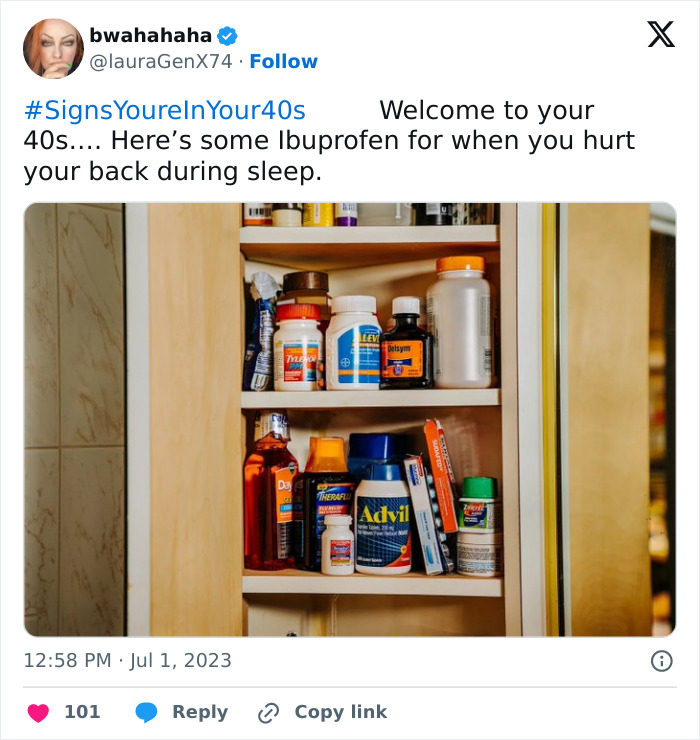Click the X logo icon
Viewport: 700px width, 740px height.
661,34
